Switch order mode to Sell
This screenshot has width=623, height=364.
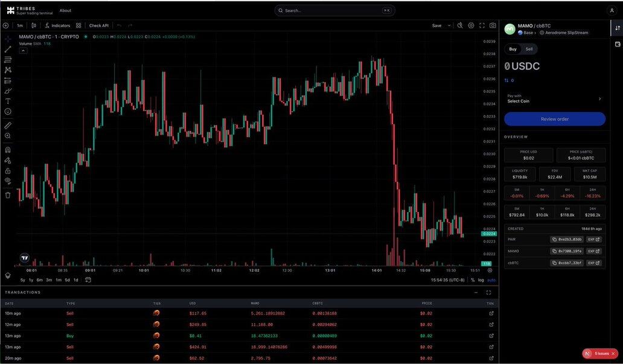tap(529, 49)
